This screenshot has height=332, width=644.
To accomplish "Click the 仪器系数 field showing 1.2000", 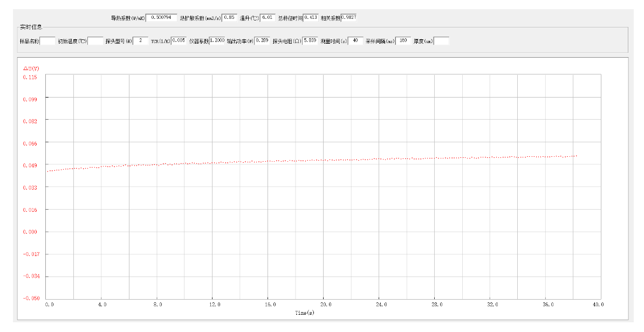I will point(217,41).
